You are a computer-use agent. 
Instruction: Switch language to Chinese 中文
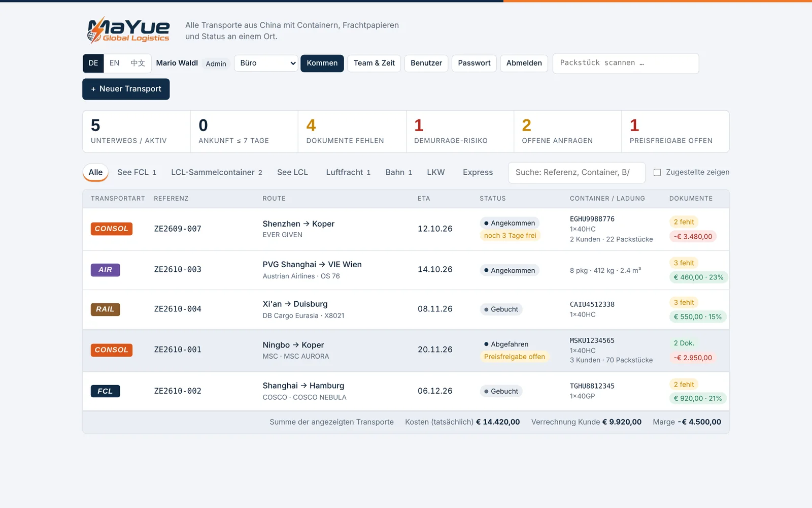138,63
